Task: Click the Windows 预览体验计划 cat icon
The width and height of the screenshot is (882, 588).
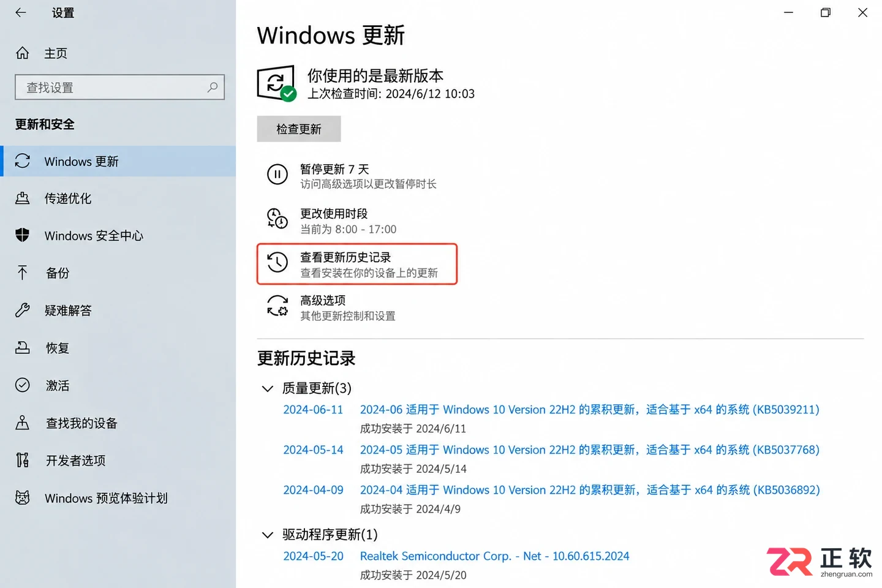Action: point(23,498)
